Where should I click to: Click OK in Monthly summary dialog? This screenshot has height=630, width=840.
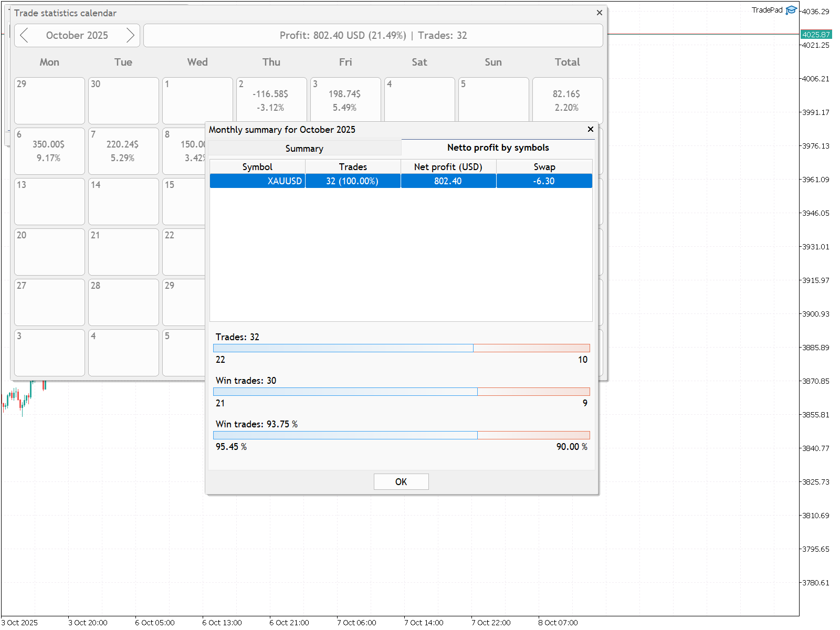(401, 481)
